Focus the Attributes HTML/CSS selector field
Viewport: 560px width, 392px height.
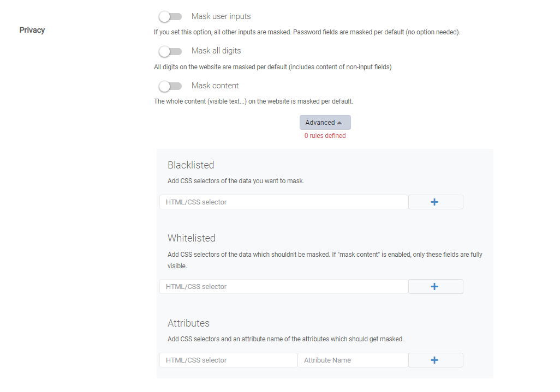228,360
